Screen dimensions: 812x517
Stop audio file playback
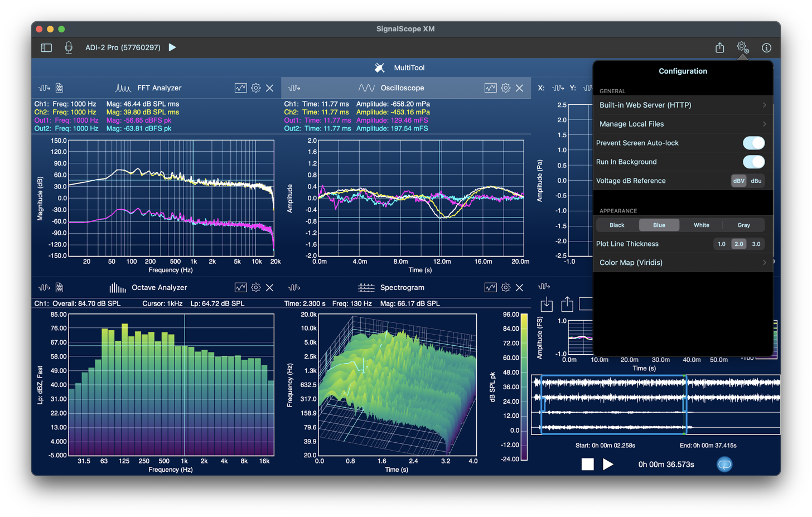(x=588, y=465)
